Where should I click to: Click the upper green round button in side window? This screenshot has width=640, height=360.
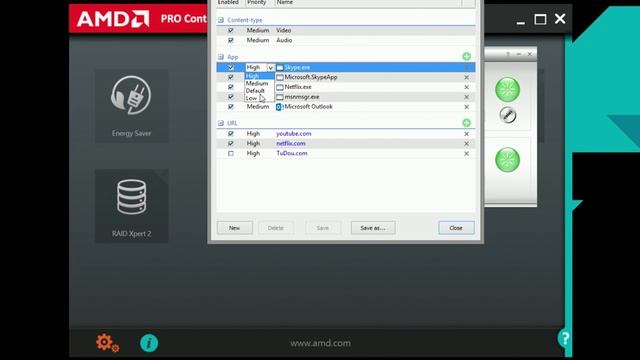507,89
